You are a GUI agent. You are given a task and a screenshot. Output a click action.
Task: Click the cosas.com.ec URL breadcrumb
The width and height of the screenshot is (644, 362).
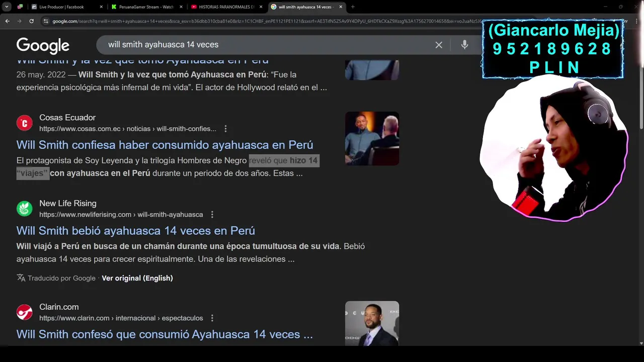tap(128, 129)
